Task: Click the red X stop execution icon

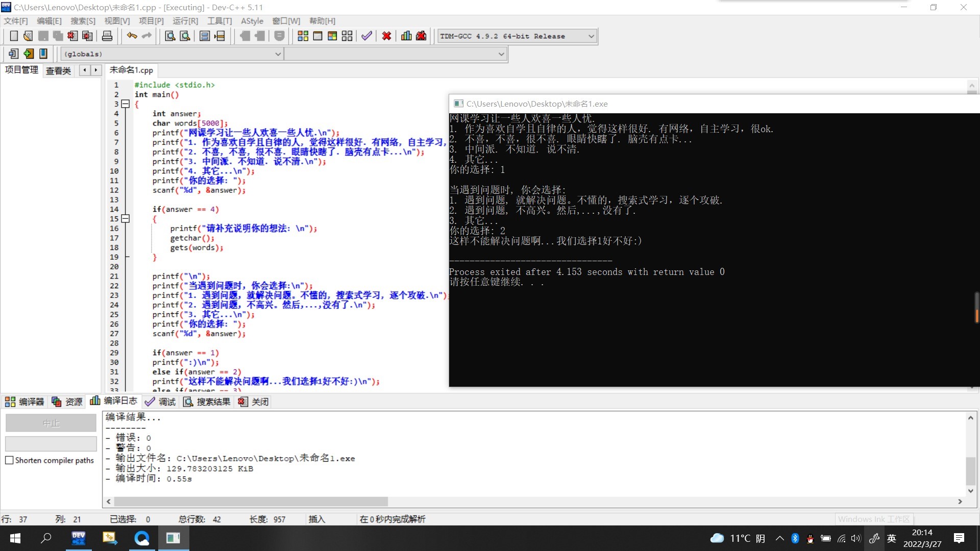Action: click(386, 36)
